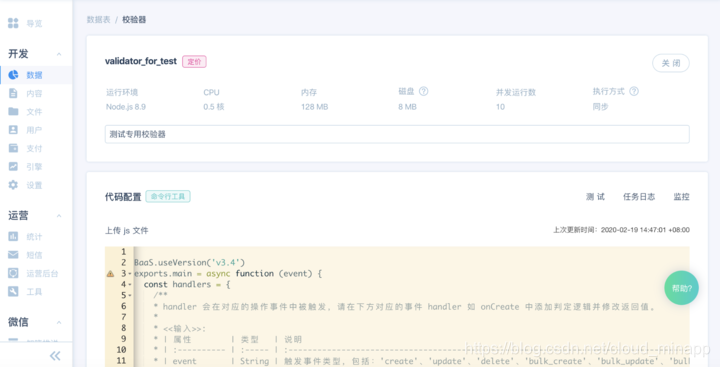Image resolution: width=720 pixels, height=367 pixels.
Task: Open the 支付 payment icon
Action: click(x=13, y=148)
